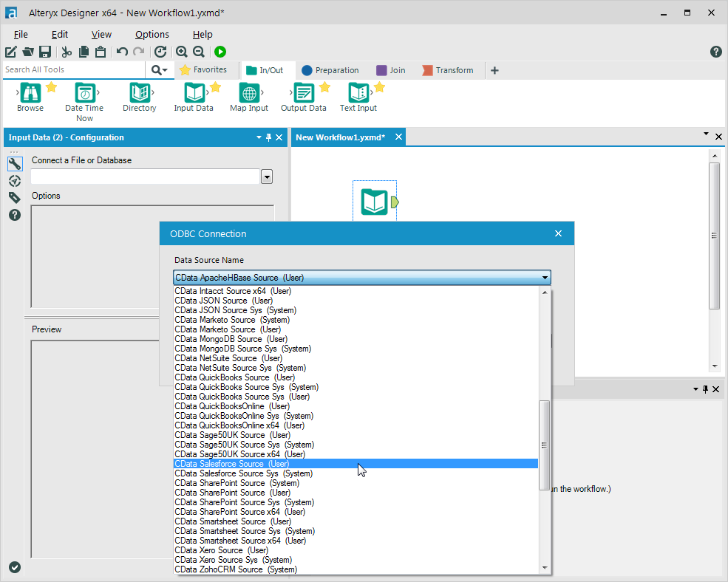Open the File menu
The image size is (728, 582).
tap(21, 35)
